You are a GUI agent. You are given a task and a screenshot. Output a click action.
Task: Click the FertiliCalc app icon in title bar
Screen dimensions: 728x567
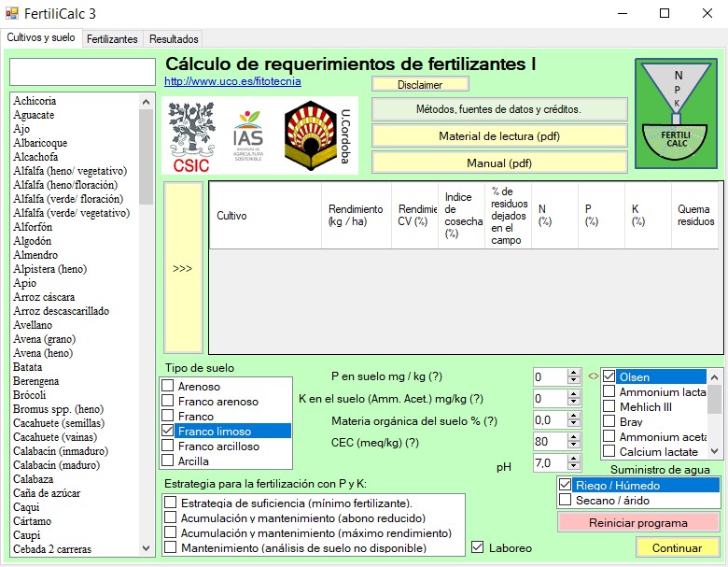point(11,13)
